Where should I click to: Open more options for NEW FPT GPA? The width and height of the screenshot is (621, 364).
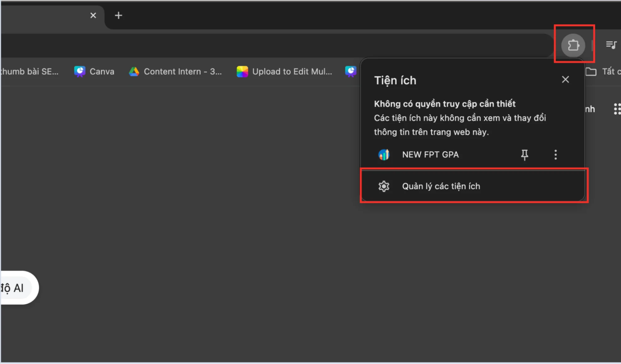[555, 155]
